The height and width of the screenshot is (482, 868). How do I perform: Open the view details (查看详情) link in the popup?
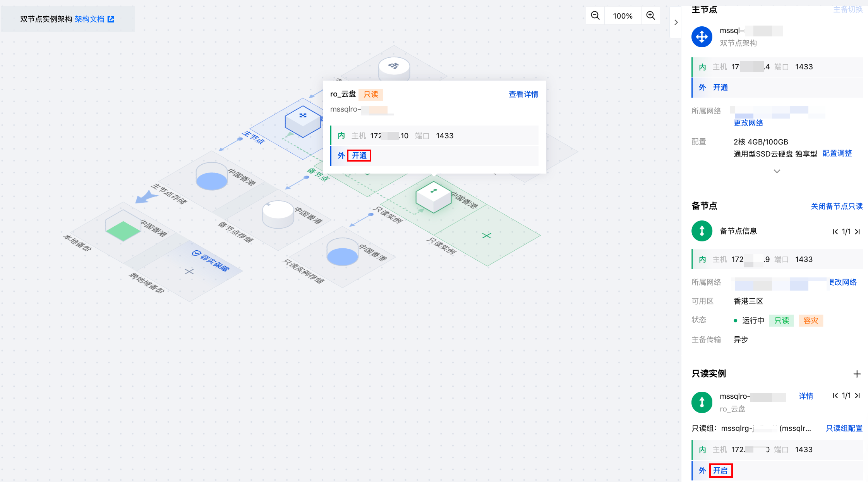[523, 94]
